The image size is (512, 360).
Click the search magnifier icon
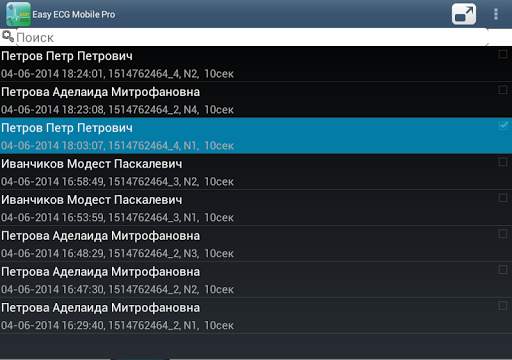(8, 37)
